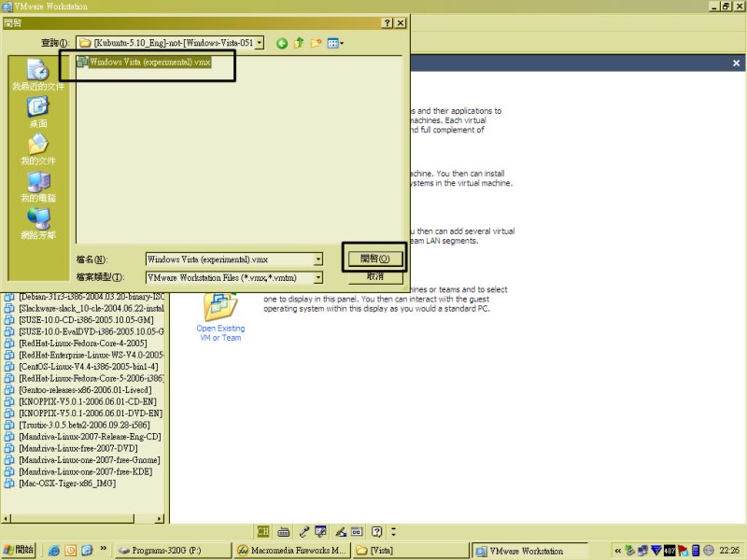747x560 pixels.
Task: Go to Desktop place (桌面)
Action: (38, 112)
